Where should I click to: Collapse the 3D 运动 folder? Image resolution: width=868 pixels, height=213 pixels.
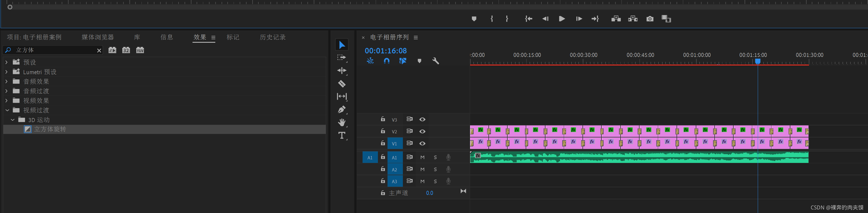[x=12, y=120]
